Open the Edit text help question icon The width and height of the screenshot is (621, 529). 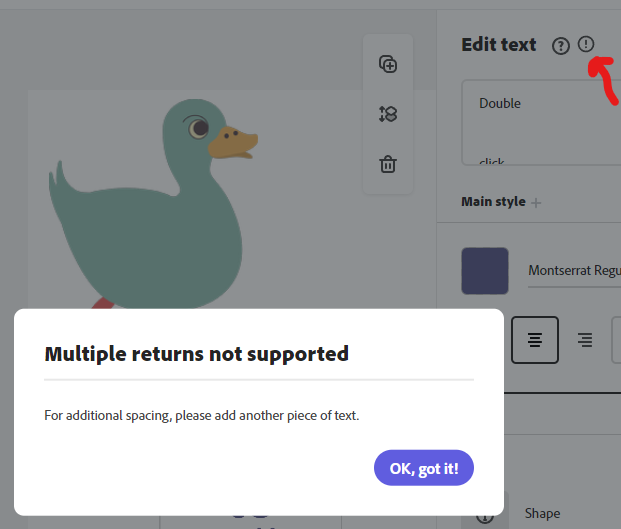(561, 45)
